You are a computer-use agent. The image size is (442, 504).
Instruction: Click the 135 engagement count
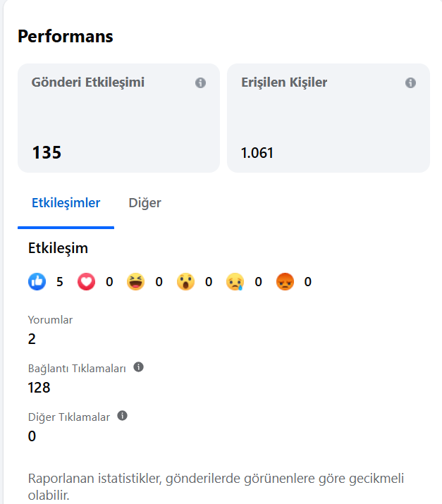click(47, 152)
